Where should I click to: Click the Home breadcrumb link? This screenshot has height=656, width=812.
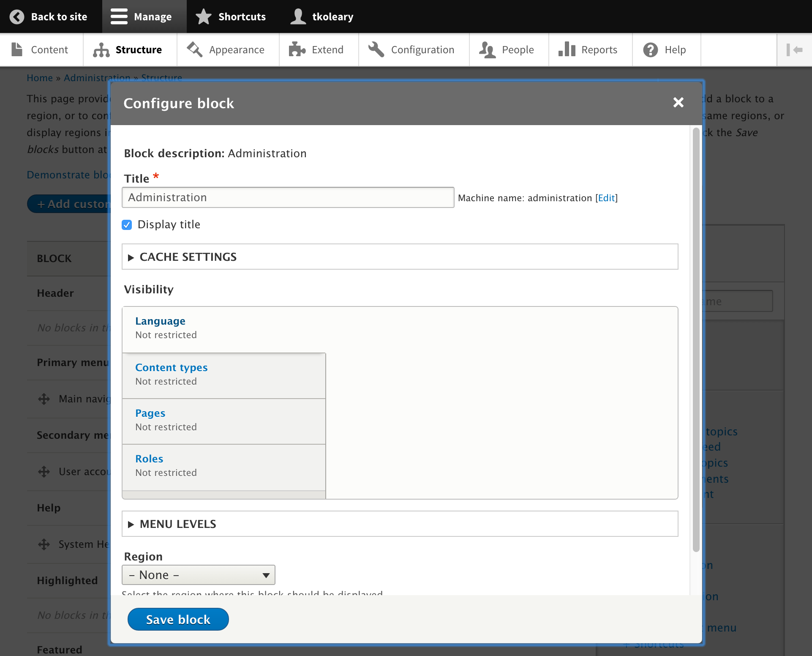pyautogui.click(x=40, y=78)
